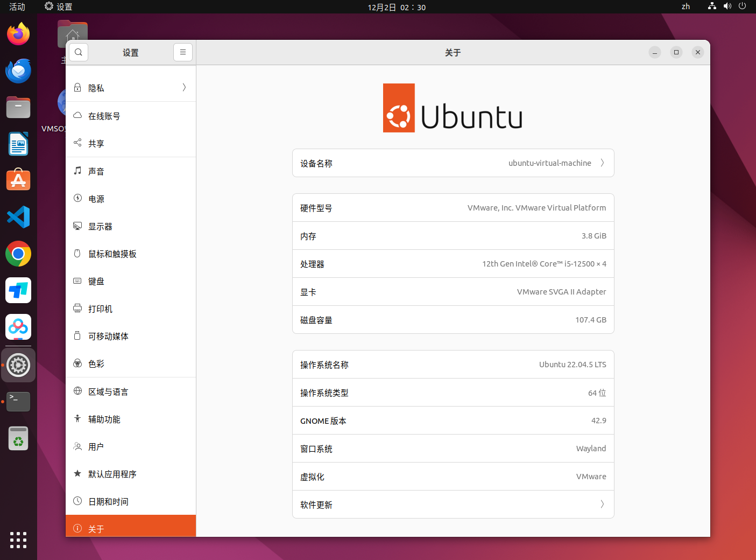Open Visual Studio Code from the dock
The height and width of the screenshot is (560, 756).
click(x=18, y=218)
